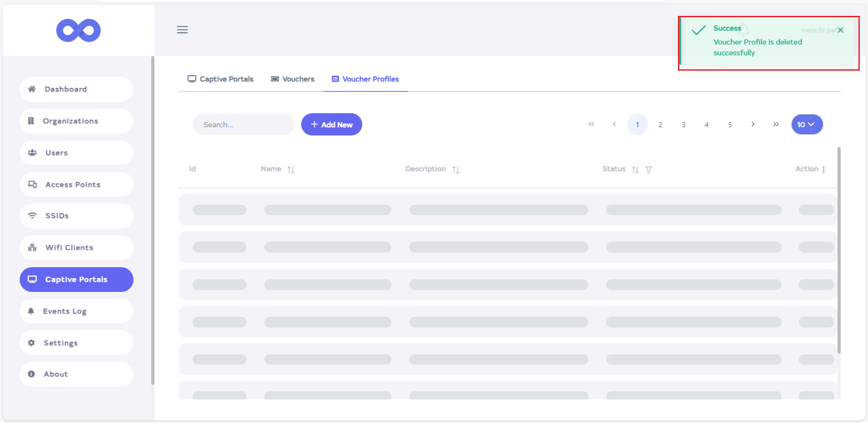This screenshot has height=423, width=868.
Task: Switch to the Vouchers tab
Action: pyautogui.click(x=292, y=80)
